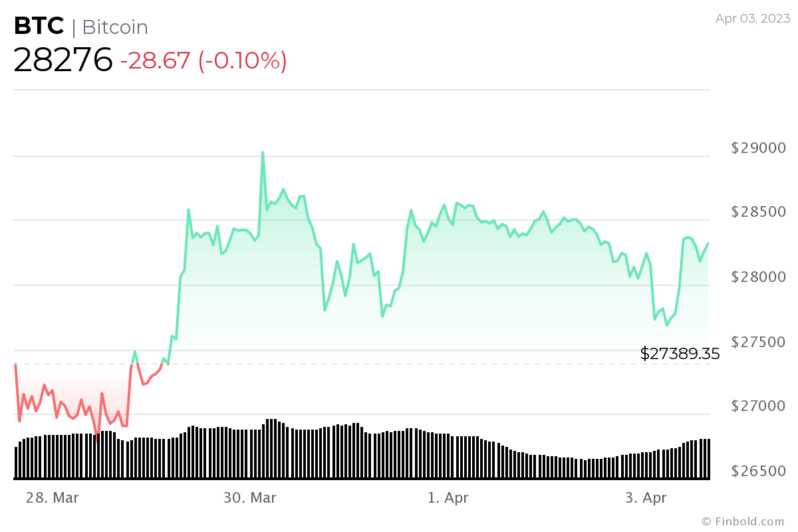Click the 30. Mar date label

coord(250,498)
